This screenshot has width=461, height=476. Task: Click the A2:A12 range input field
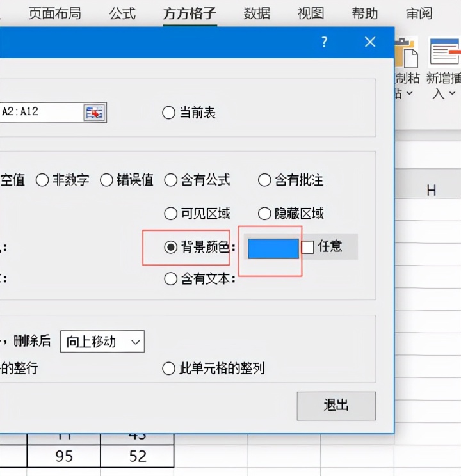(41, 113)
